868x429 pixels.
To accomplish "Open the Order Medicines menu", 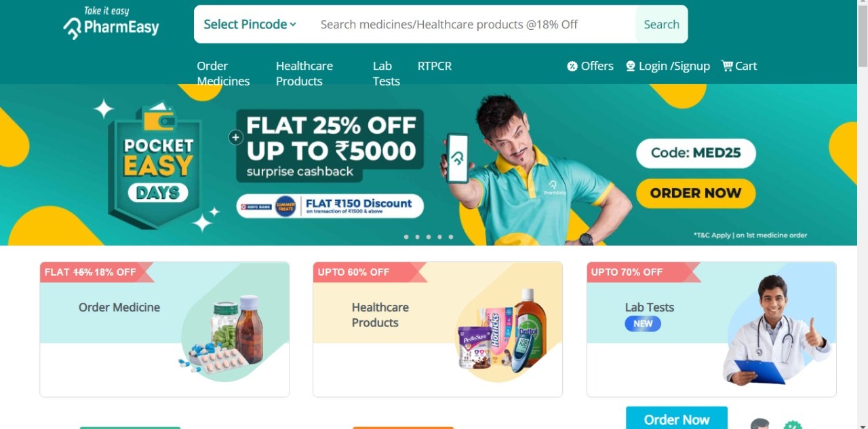I will pos(223,73).
